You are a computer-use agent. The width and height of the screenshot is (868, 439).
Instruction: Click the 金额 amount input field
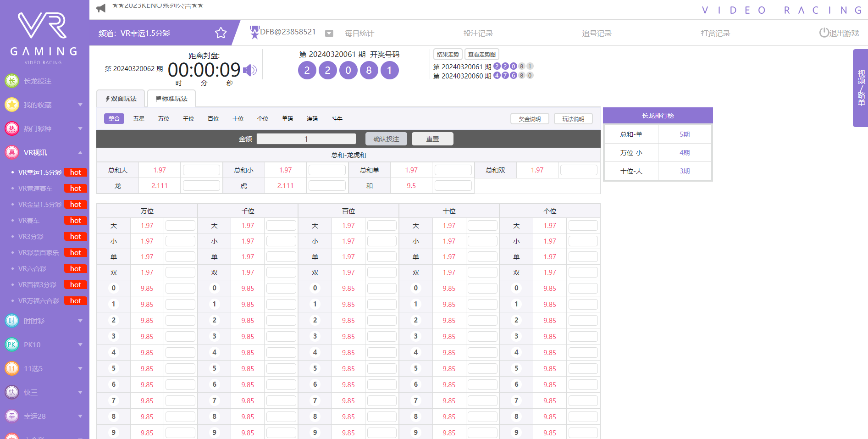[x=306, y=139]
